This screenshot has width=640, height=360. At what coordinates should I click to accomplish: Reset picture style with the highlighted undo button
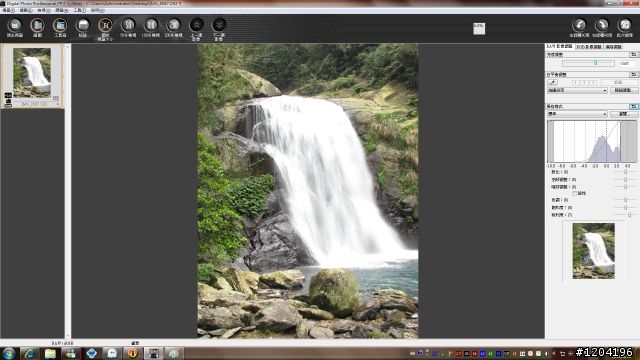(x=633, y=107)
